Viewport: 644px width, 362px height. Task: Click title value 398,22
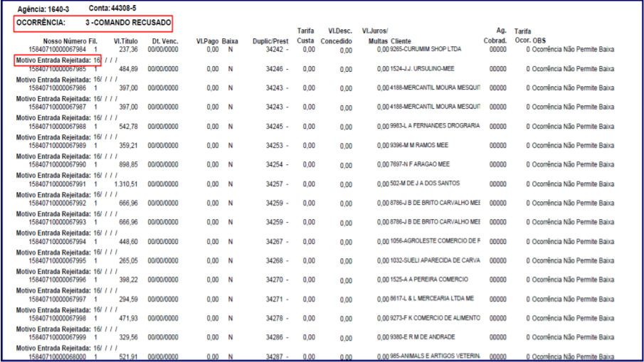coord(129,280)
